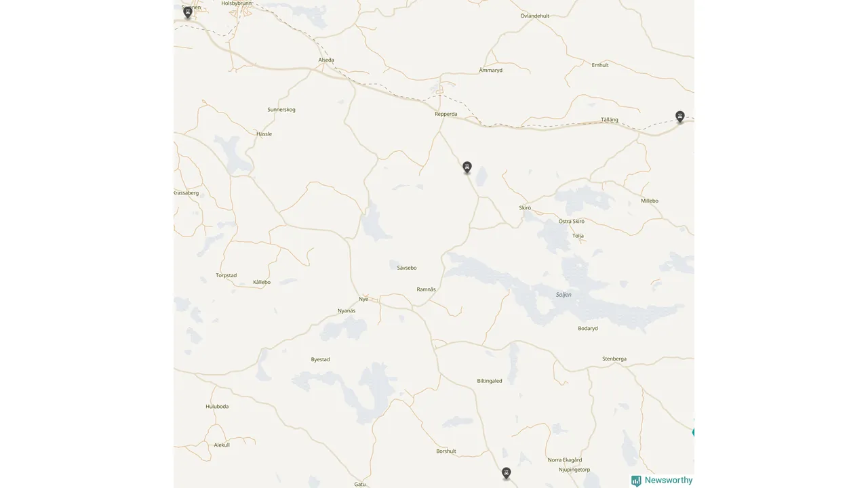Click the teal marker at the right edge
Image resolution: width=868 pixels, height=488 pixels.
693,432
